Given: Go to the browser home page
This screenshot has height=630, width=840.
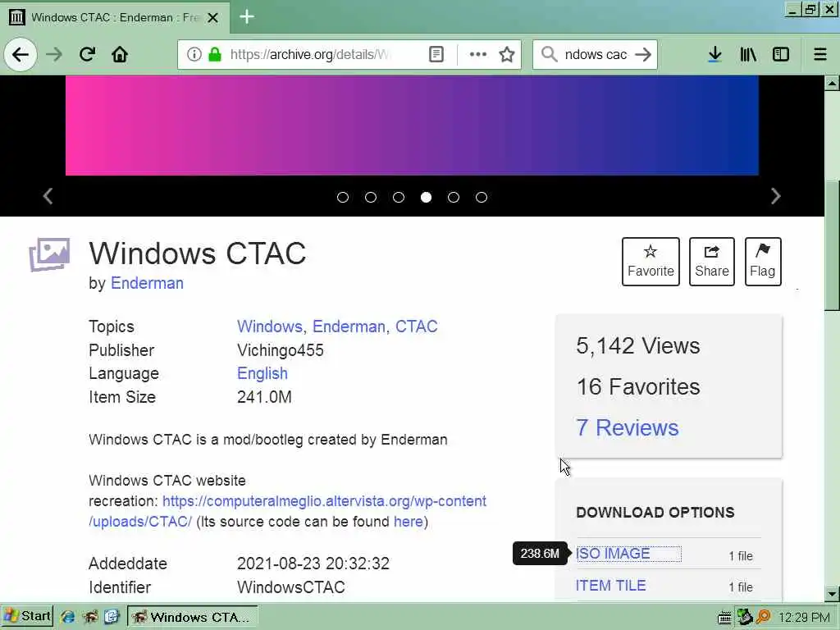Looking at the screenshot, I should [x=120, y=54].
